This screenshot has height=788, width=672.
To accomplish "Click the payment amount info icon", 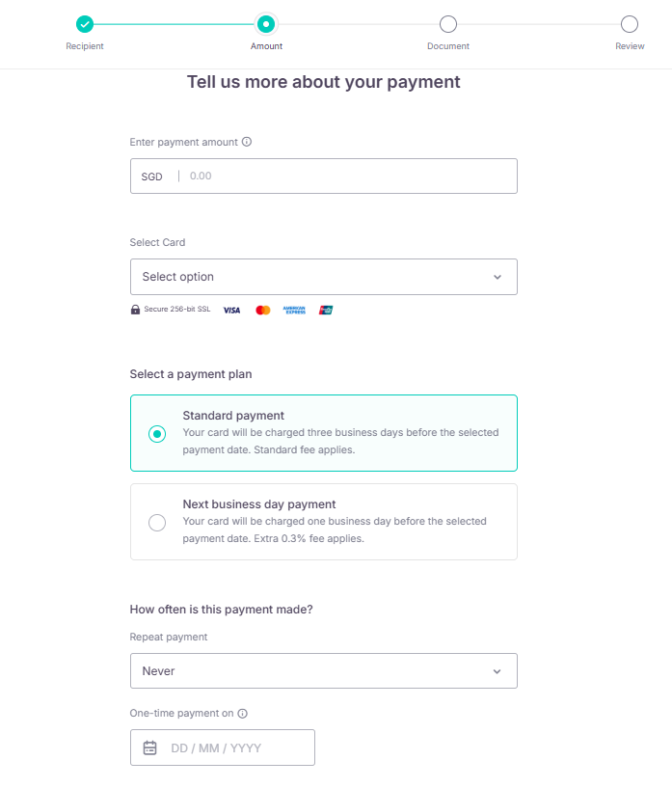I will click(x=247, y=142).
